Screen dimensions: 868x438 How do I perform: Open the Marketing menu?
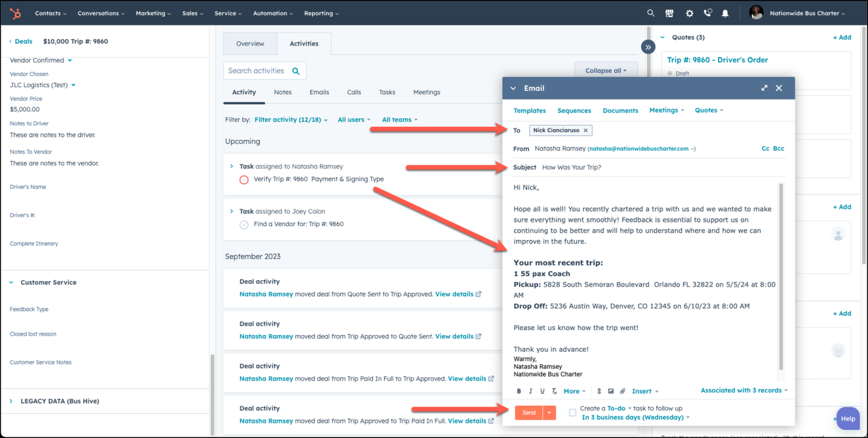tap(154, 13)
